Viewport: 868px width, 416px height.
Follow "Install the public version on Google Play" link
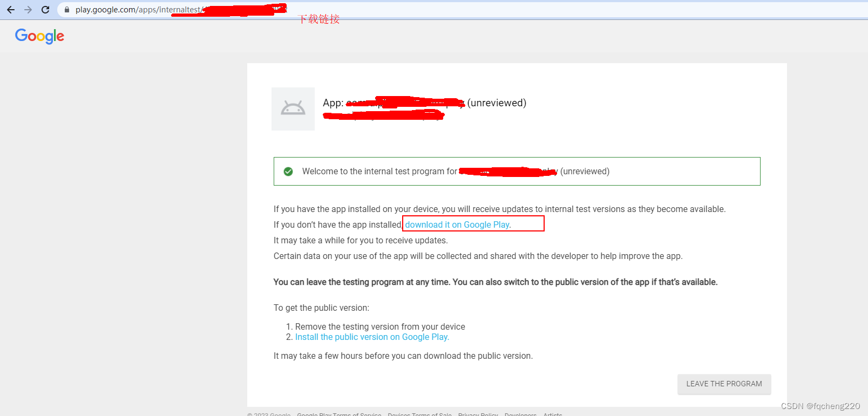pos(372,337)
